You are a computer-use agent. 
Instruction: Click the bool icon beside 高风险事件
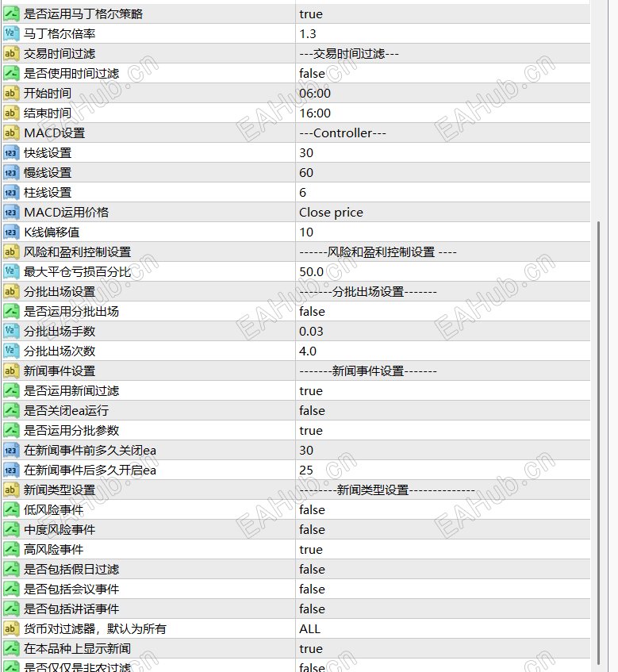coord(11,550)
